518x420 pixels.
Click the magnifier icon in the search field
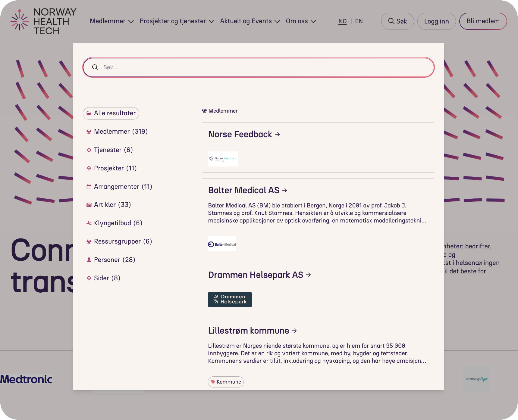(x=95, y=67)
